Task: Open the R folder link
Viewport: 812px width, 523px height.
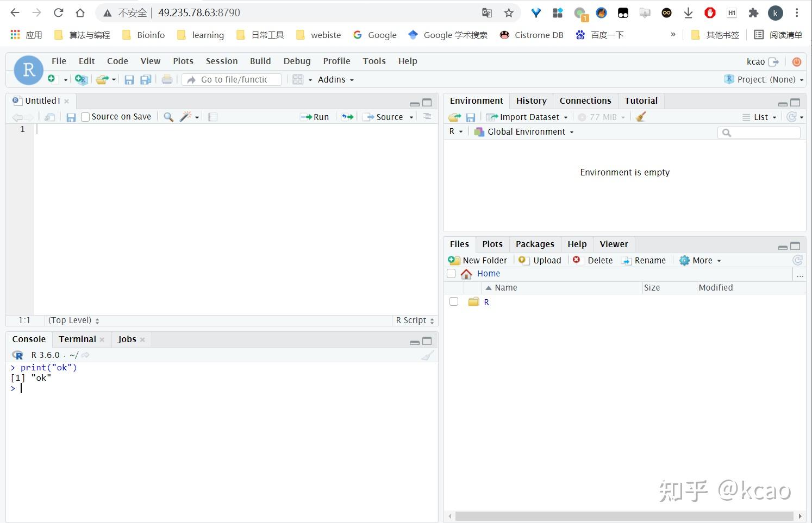Action: click(x=486, y=302)
